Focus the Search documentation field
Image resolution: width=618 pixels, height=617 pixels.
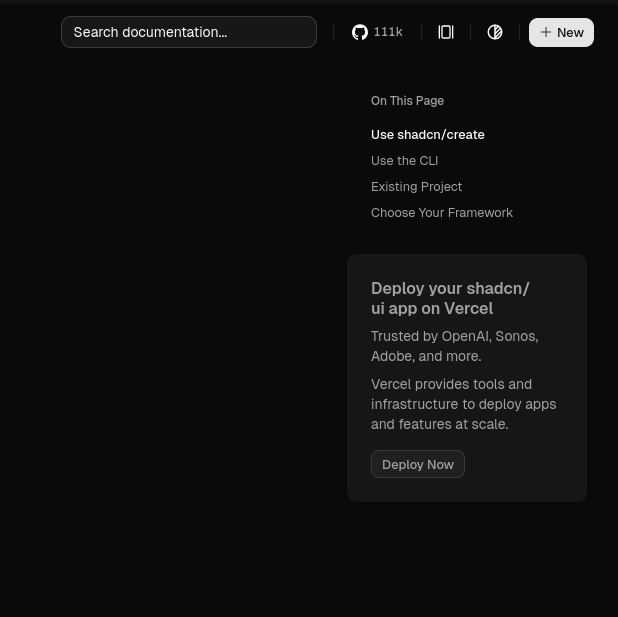[x=189, y=32]
